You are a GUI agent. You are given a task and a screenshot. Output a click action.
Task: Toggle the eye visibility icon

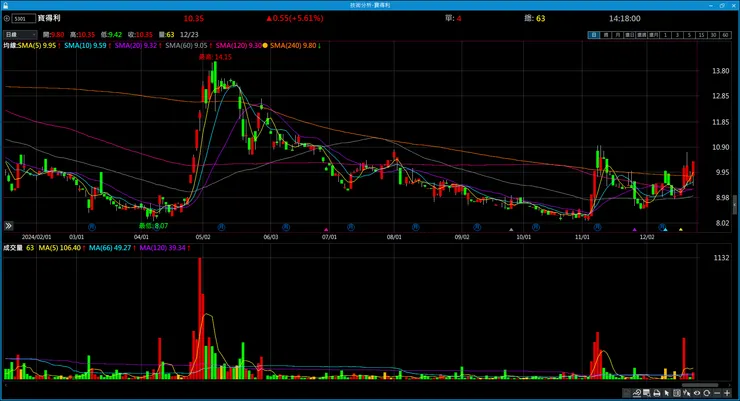click(x=697, y=393)
